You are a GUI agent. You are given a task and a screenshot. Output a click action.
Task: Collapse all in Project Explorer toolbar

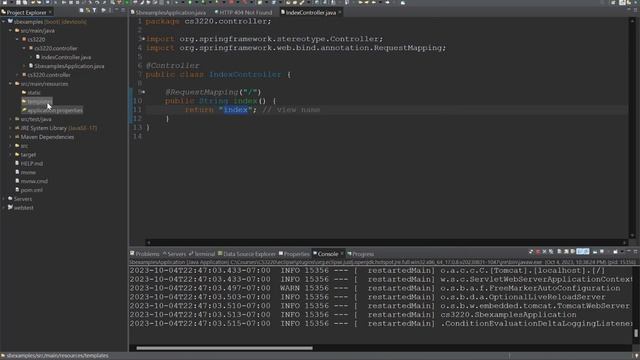(82, 10)
